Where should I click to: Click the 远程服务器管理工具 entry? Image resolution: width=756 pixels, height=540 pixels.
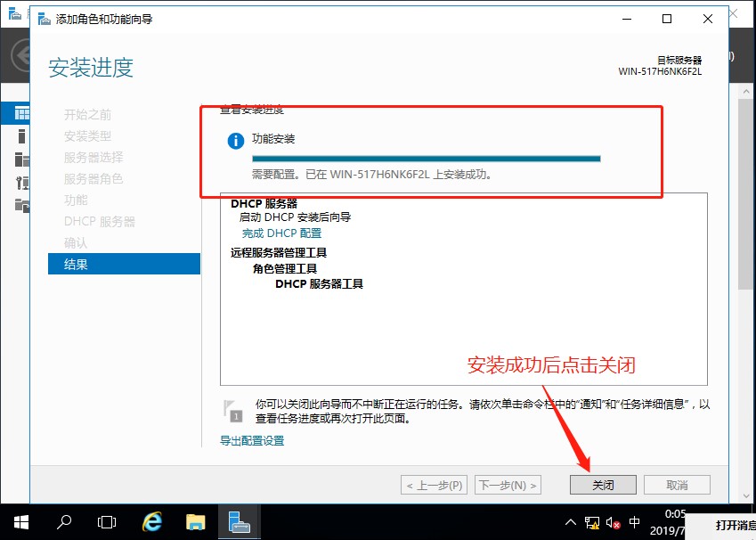pos(279,252)
